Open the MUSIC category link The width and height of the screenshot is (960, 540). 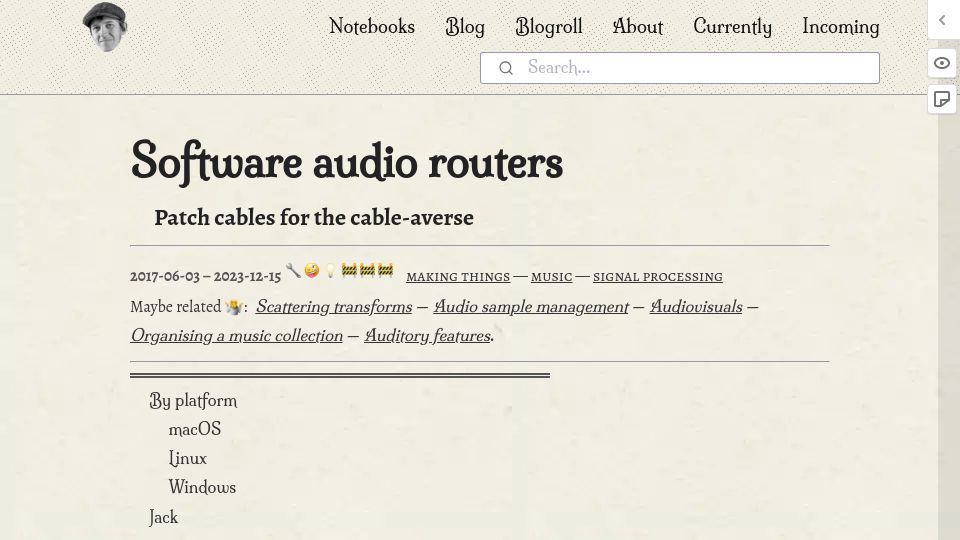click(551, 277)
